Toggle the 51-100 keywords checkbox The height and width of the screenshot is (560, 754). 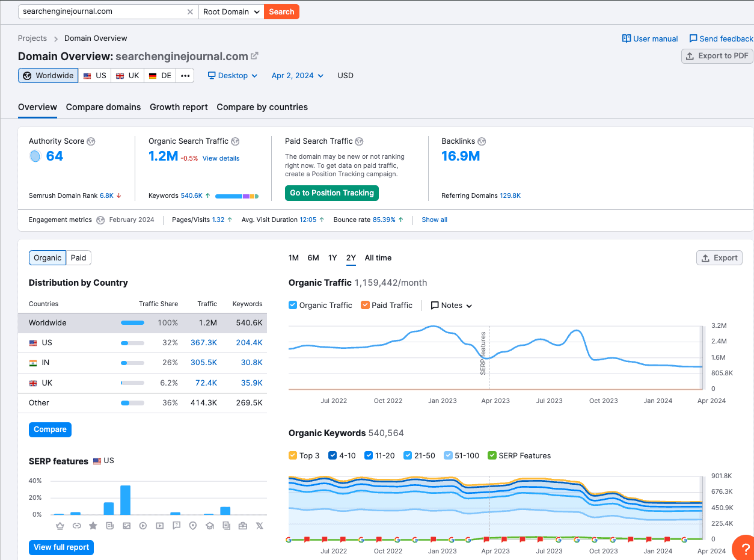448,455
